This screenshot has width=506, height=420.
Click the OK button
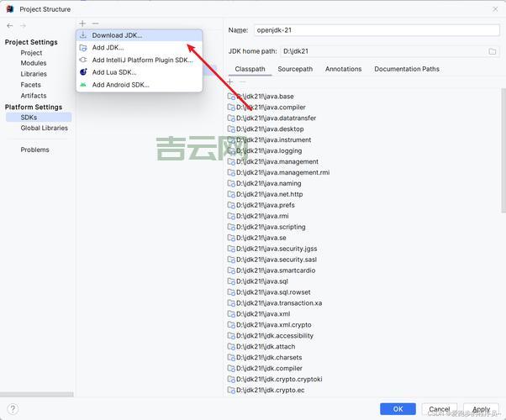click(398, 409)
